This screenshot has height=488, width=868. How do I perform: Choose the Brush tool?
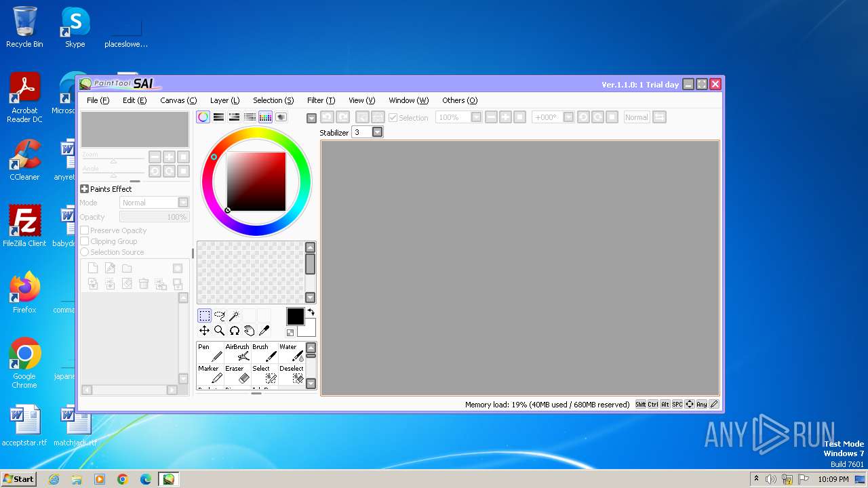tap(264, 352)
